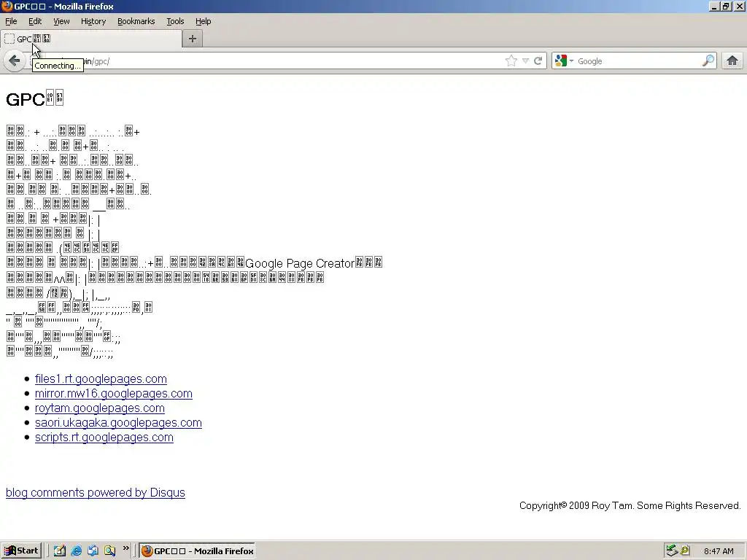Click Show Desktop quick launch icon
Viewport: 747px width, 560px height.
pyautogui.click(x=93, y=551)
